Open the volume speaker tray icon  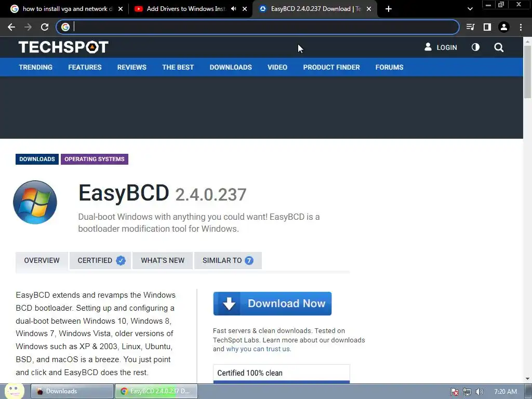coord(479,392)
